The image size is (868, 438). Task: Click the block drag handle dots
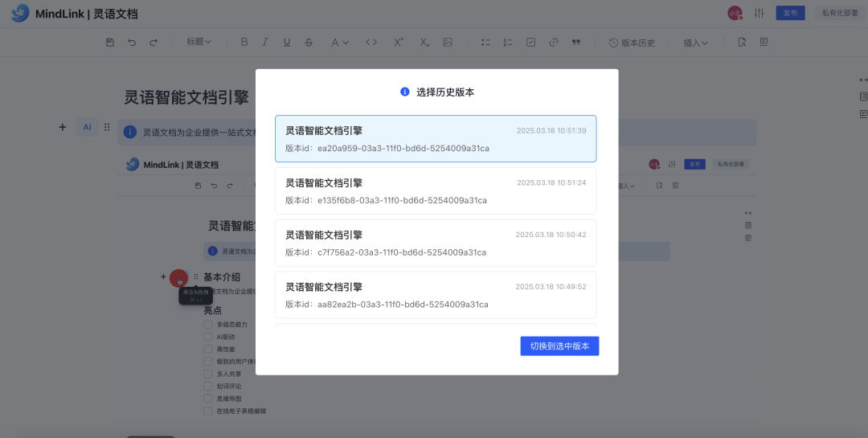point(107,127)
